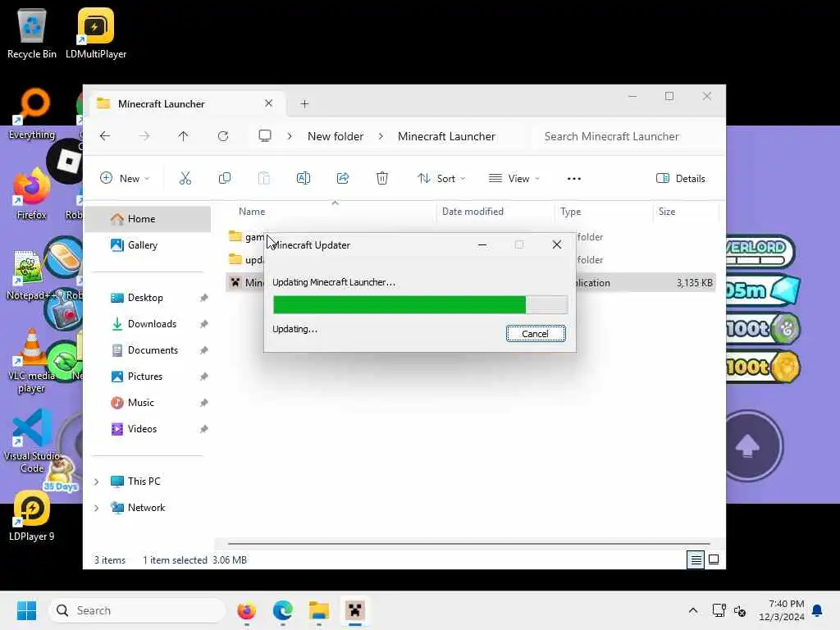
Task: Click the Delete trash icon in toolbar
Action: pos(382,178)
